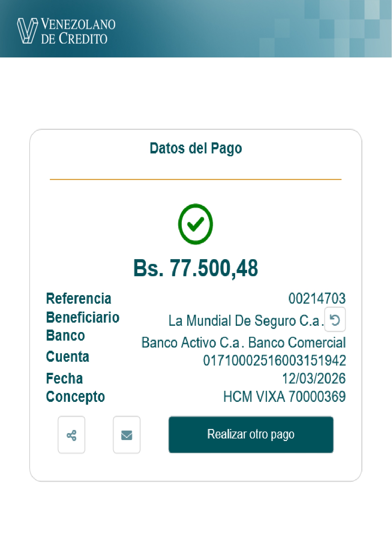This screenshot has height=554, width=392.
Task: Click the Venezolano de Credito logo
Action: coord(66,31)
